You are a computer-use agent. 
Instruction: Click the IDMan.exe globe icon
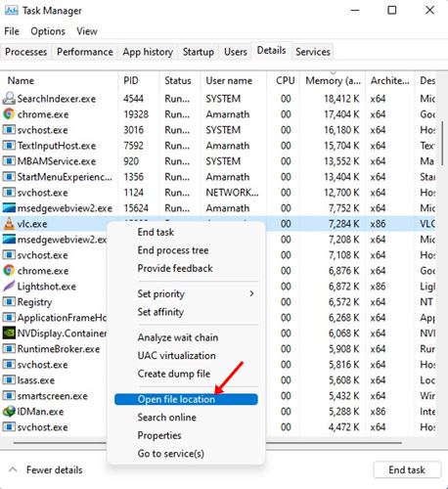9,412
